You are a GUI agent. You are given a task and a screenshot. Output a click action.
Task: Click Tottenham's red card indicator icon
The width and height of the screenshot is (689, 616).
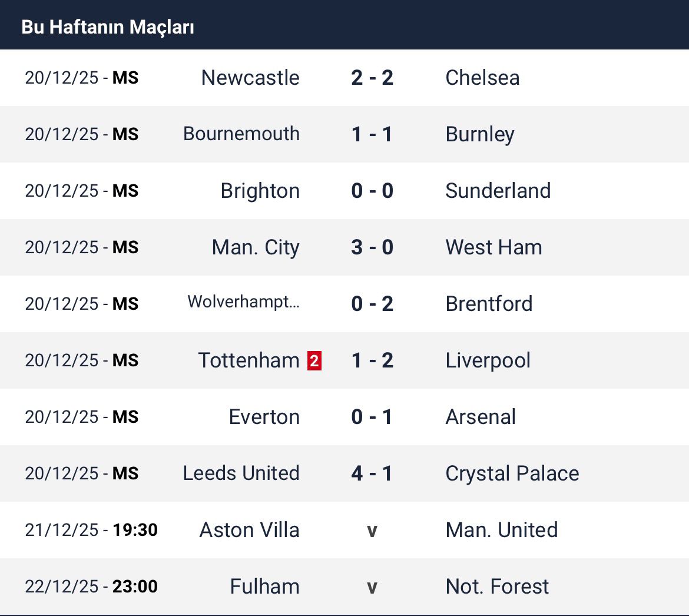coord(314,360)
